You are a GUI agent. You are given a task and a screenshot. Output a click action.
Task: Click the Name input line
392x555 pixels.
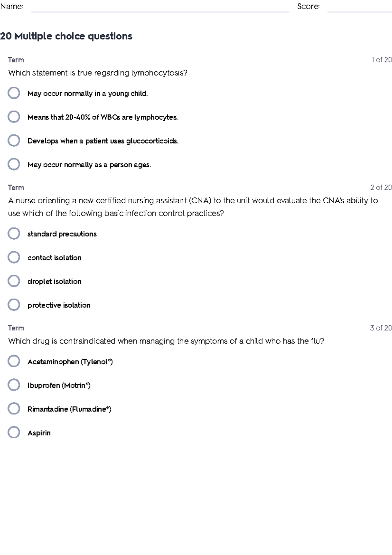pos(160,9)
